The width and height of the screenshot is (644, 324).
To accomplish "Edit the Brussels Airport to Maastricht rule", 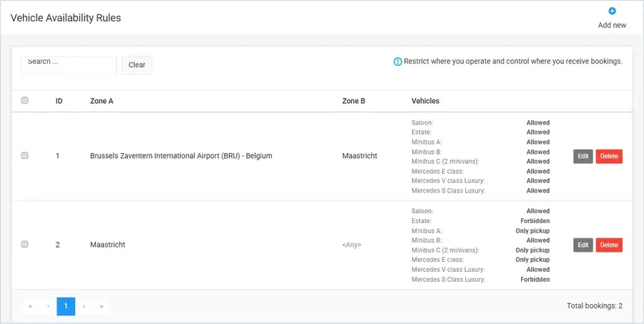I will coord(583,156).
